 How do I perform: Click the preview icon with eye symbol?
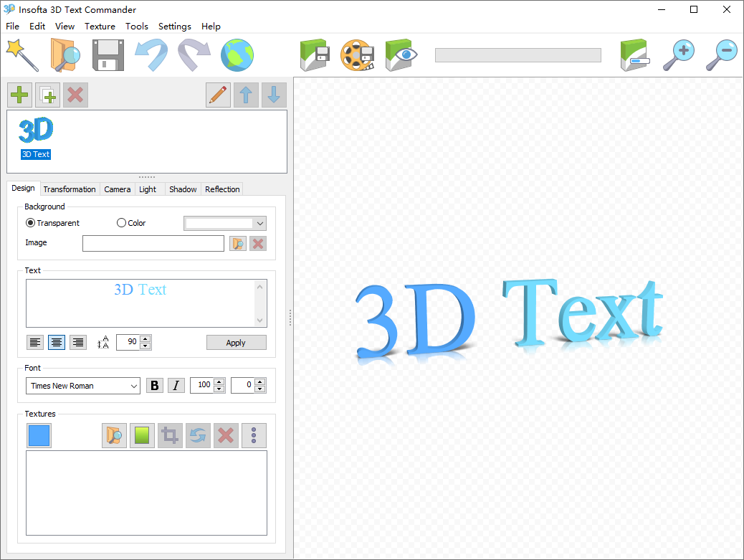pos(401,55)
